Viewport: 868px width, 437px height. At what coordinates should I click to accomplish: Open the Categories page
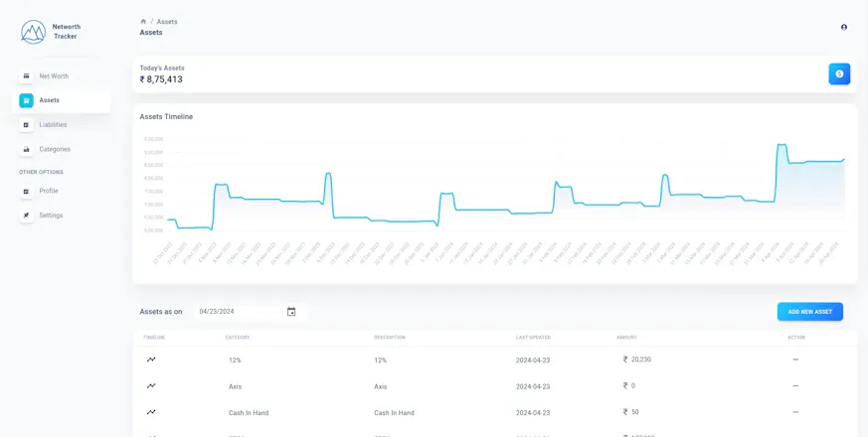coord(55,149)
